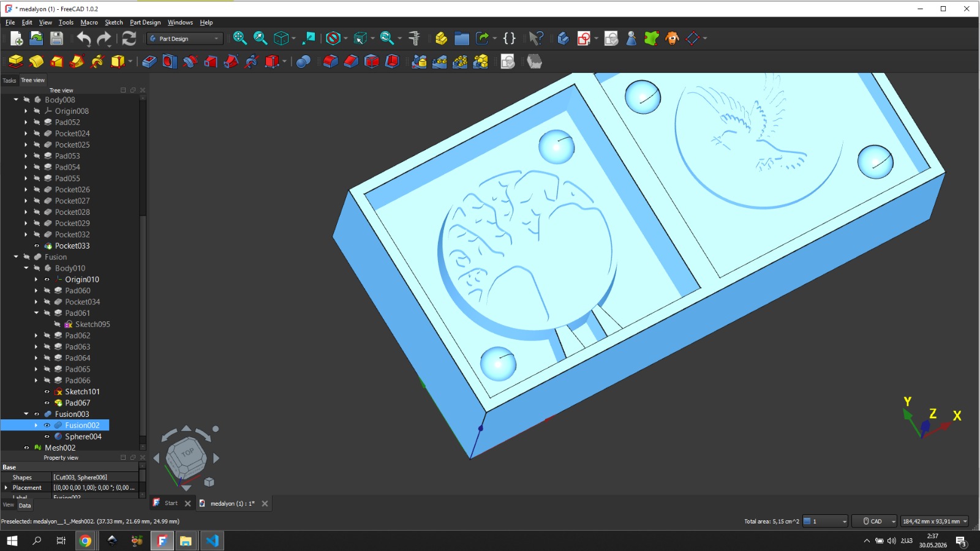Fit selection in the view

(260, 39)
